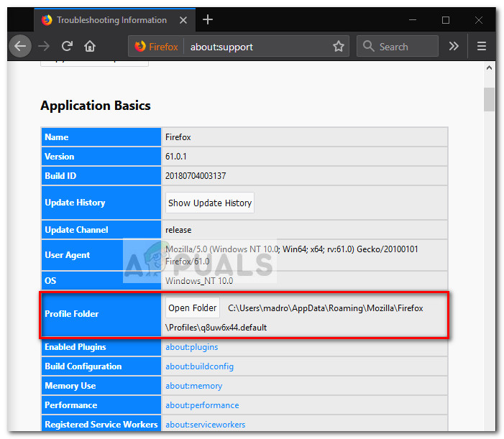Click the Name value Firefox

coord(178,137)
